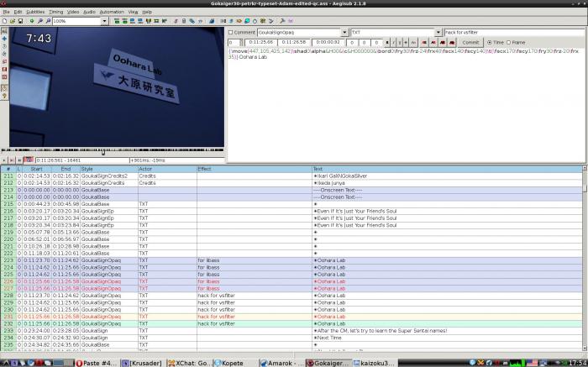Open the TXT actor dropdown

pos(438,33)
